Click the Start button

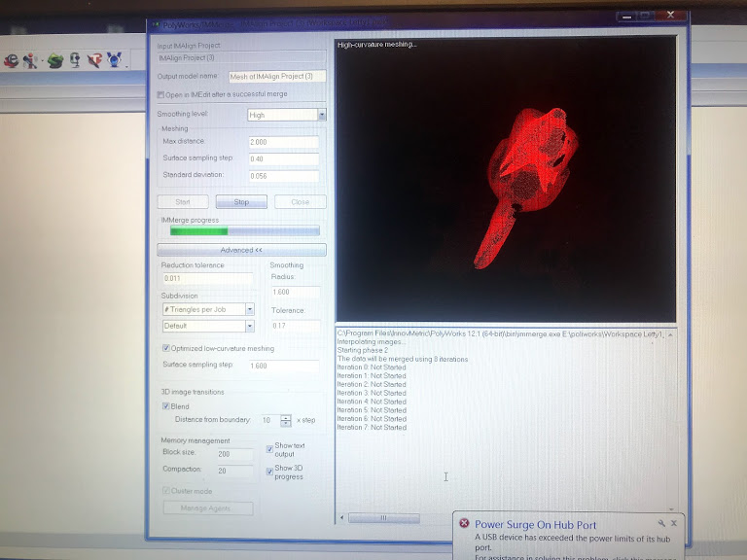coord(183,202)
